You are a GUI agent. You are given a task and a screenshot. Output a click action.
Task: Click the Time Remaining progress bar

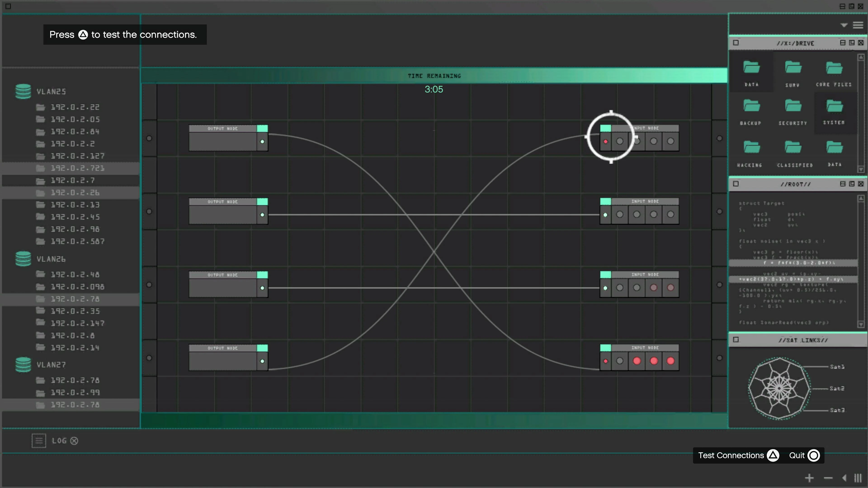click(x=434, y=76)
